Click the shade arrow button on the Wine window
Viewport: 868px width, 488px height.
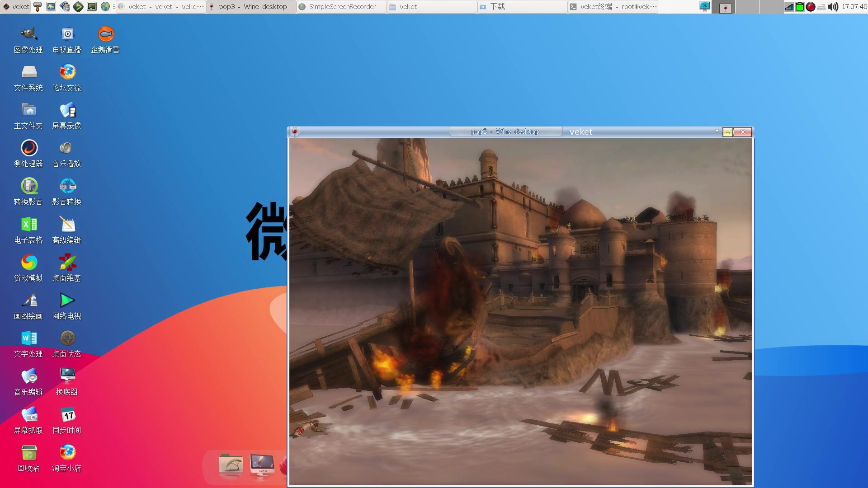click(x=717, y=131)
